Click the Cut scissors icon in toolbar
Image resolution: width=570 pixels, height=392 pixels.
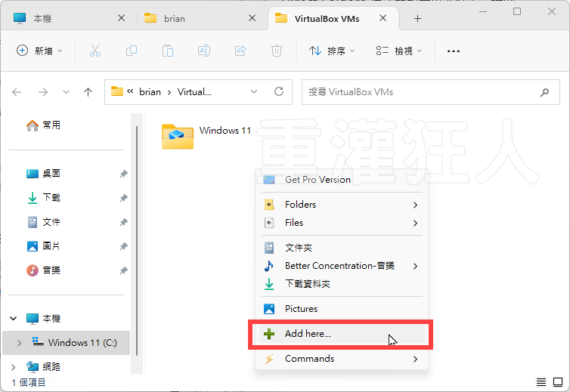[x=94, y=51]
